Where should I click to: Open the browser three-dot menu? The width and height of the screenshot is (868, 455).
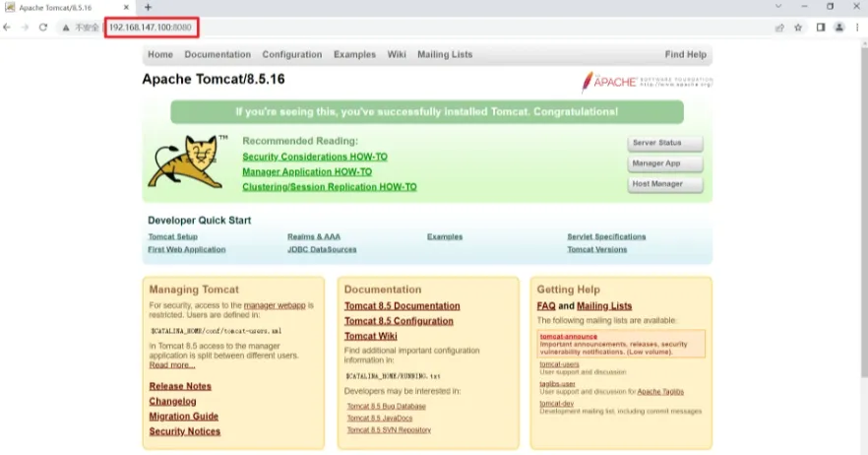coord(857,28)
